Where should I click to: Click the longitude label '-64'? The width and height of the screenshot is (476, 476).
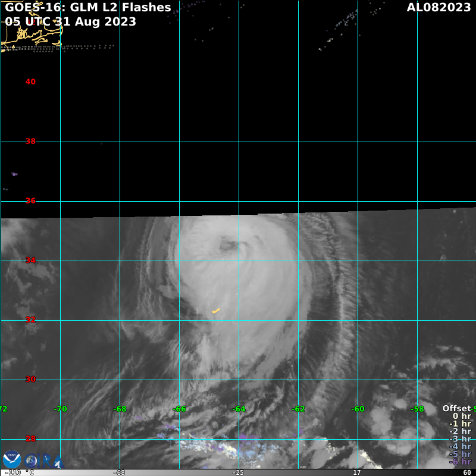[239, 409]
